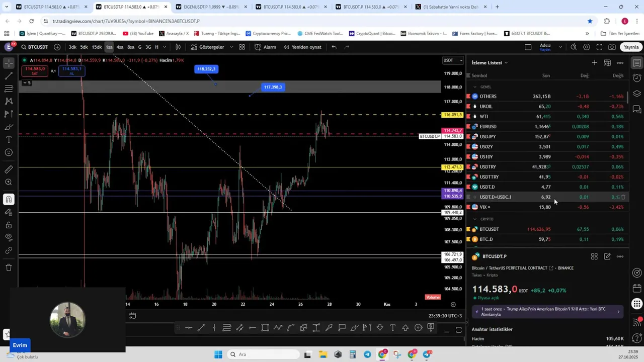The height and width of the screenshot is (362, 644).
Task: Open indicator templates grid icon
Action: coord(242,47)
